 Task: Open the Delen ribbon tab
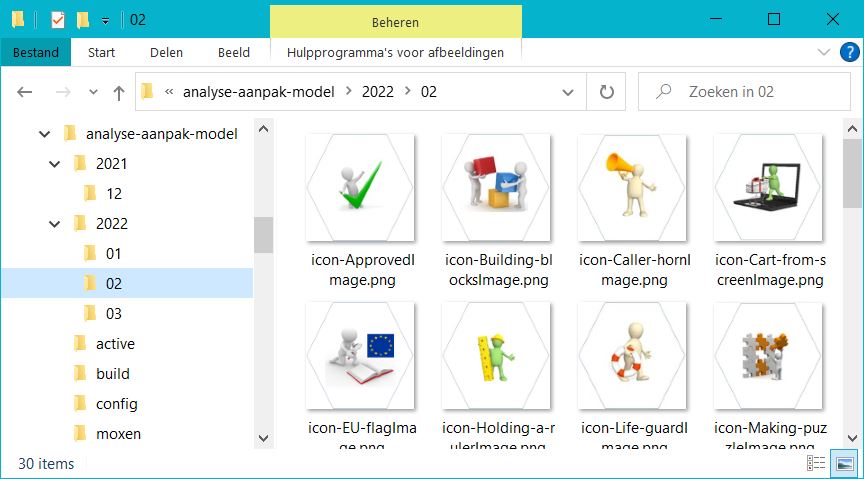tap(166, 52)
